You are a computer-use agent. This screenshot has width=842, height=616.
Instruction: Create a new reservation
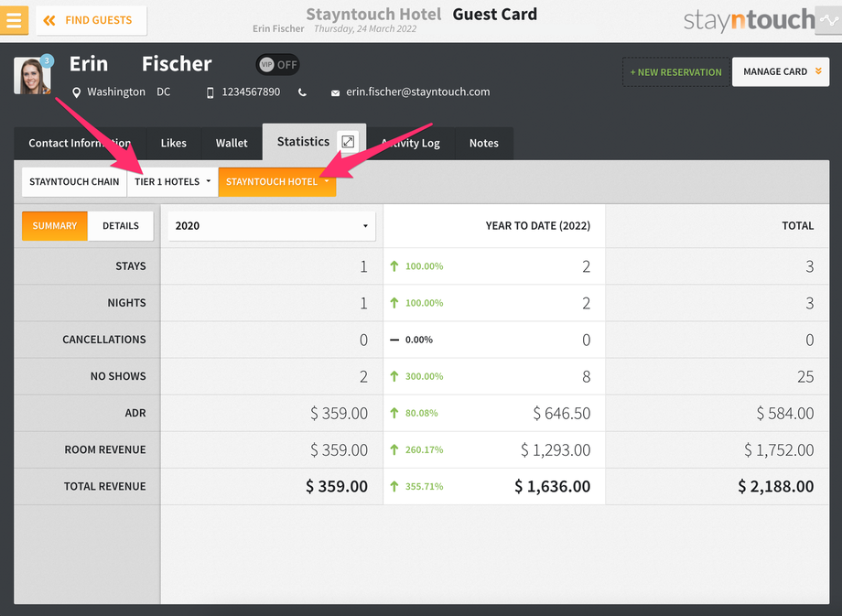click(x=676, y=72)
